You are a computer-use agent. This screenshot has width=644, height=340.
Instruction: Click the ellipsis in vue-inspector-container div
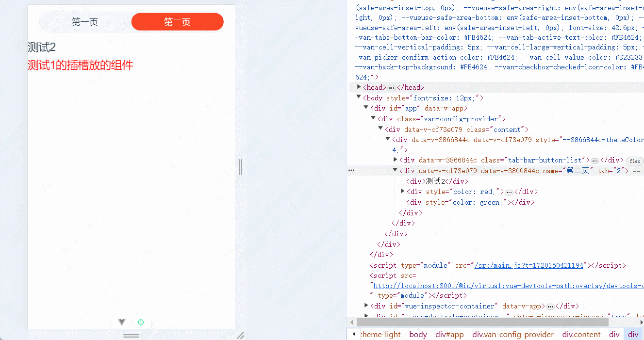click(550, 307)
